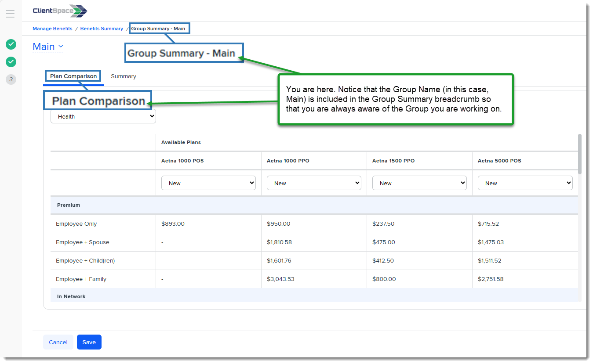Click the Save button
Image resolution: width=593 pixels, height=364 pixels.
[89, 342]
